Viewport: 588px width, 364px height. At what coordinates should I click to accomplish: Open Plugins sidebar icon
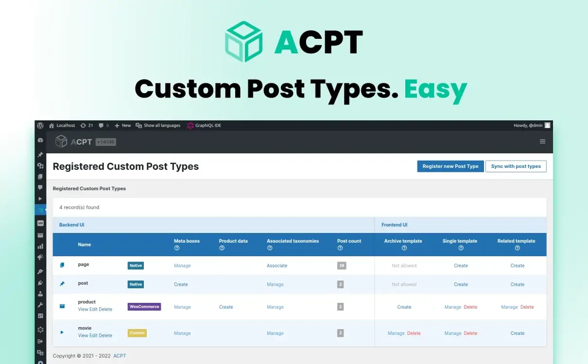coord(40,283)
